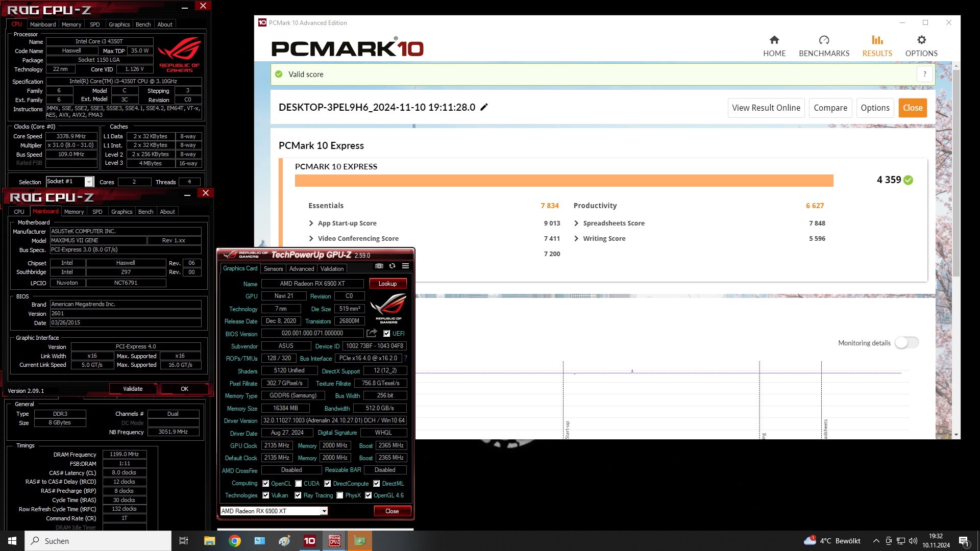Click the taskbar search box

(x=98, y=541)
